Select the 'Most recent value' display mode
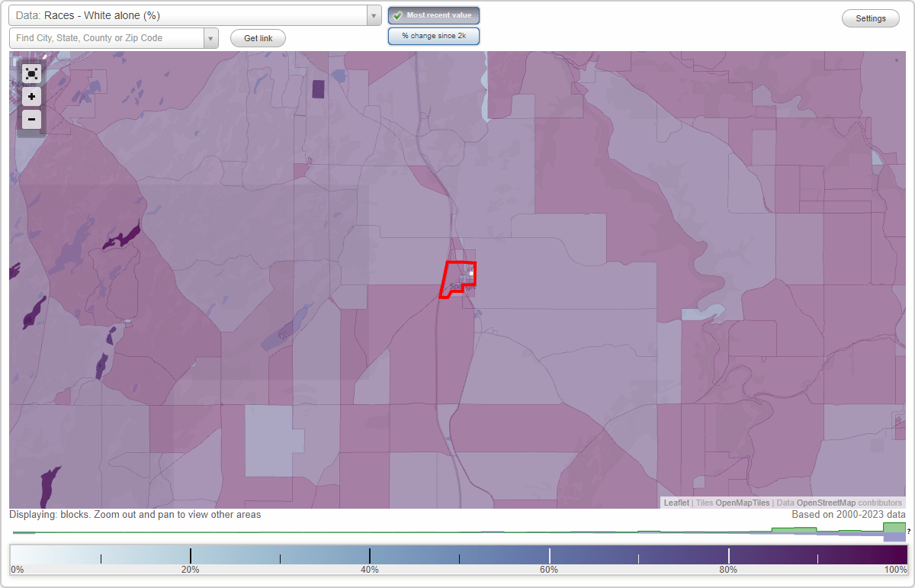915x588 pixels. click(434, 14)
